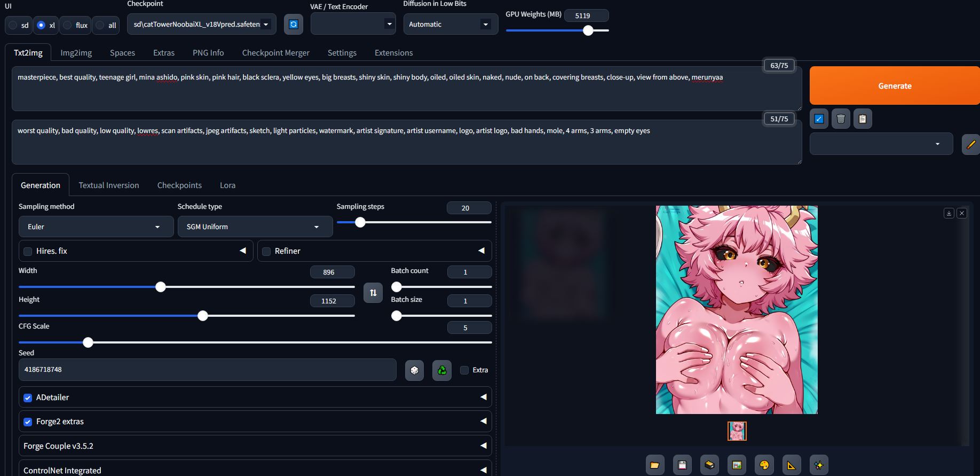Click the send to img2img icon
The height and width of the screenshot is (476, 980).
click(737, 465)
